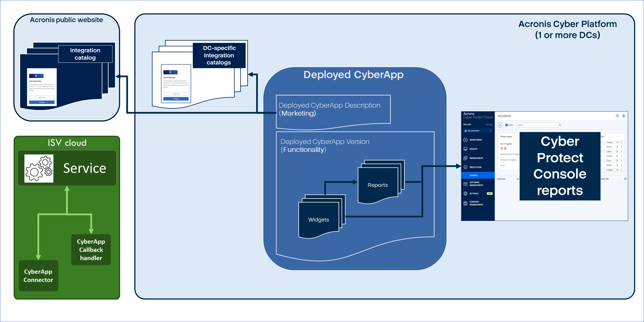This screenshot has height=322, width=644.
Task: Click the Incidents page heading
Action: coord(504,116)
